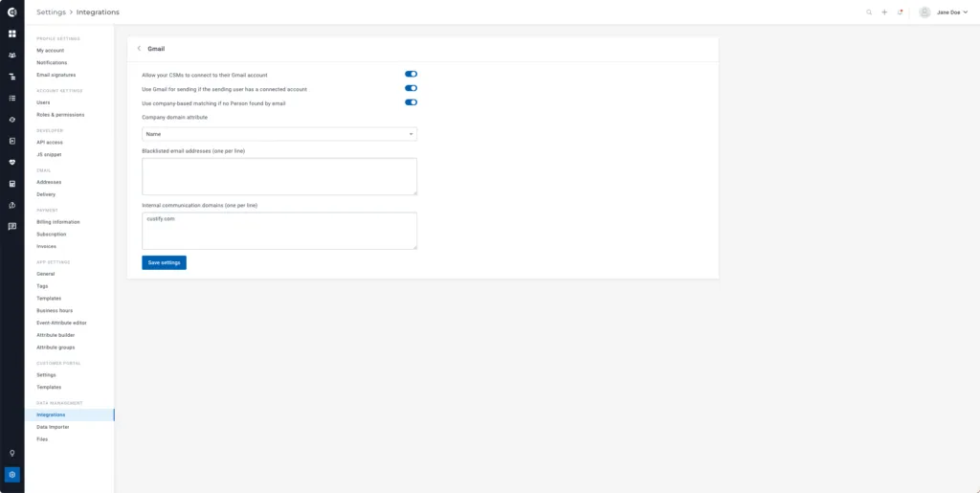
Task: Open Roles & permissions
Action: pyautogui.click(x=60, y=115)
